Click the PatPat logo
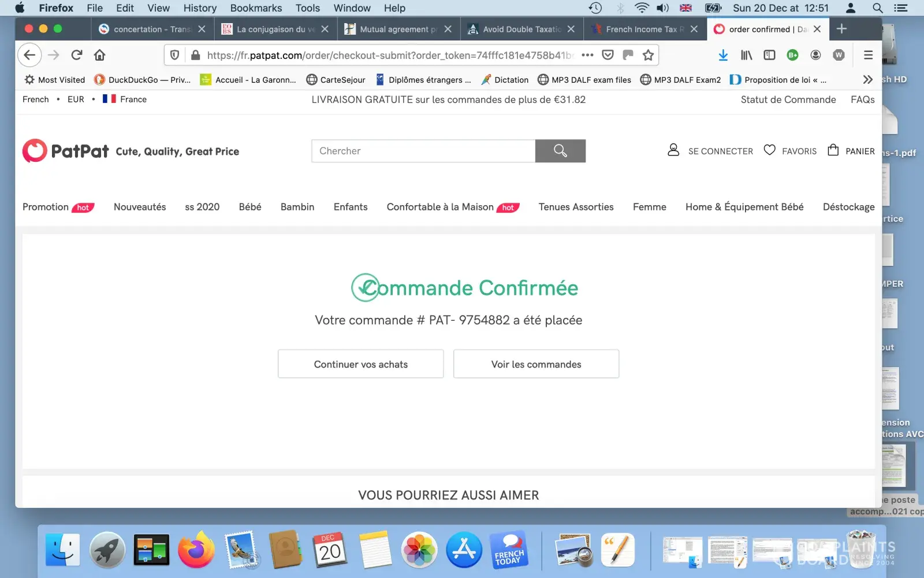The height and width of the screenshot is (578, 924). pos(66,151)
